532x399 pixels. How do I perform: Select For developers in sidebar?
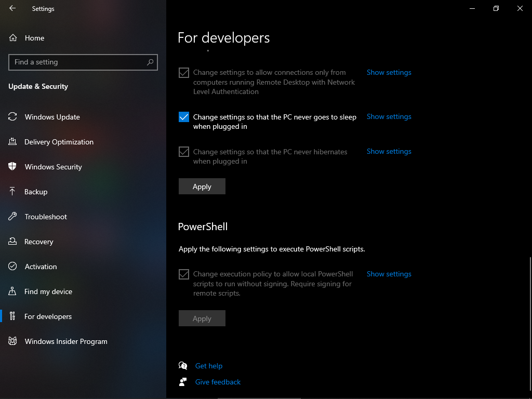tap(83, 316)
